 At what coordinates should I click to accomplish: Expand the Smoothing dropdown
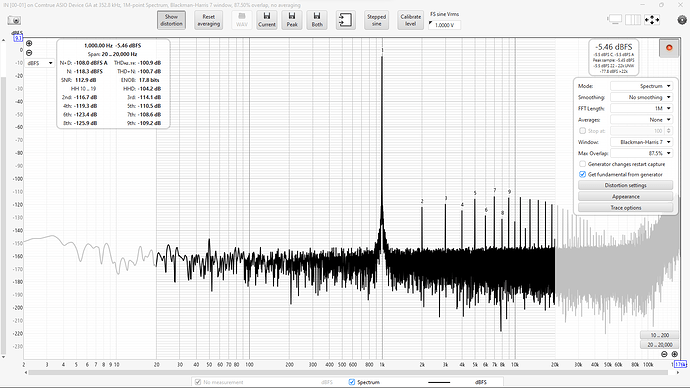click(x=641, y=97)
